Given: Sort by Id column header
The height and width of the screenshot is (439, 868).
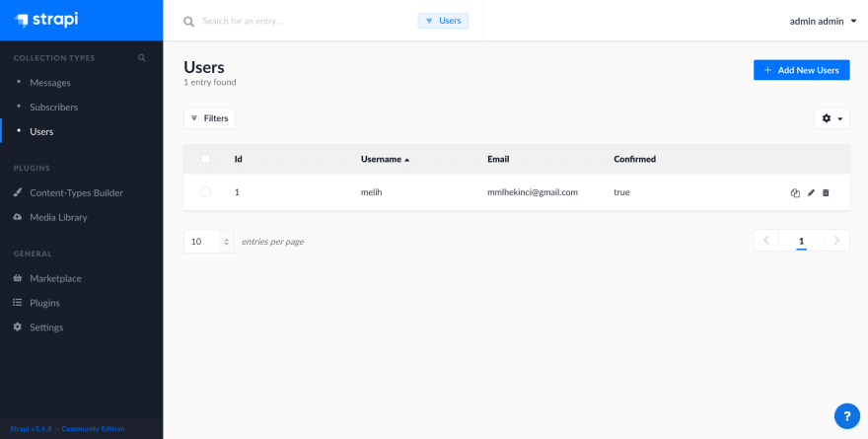Looking at the screenshot, I should point(238,159).
